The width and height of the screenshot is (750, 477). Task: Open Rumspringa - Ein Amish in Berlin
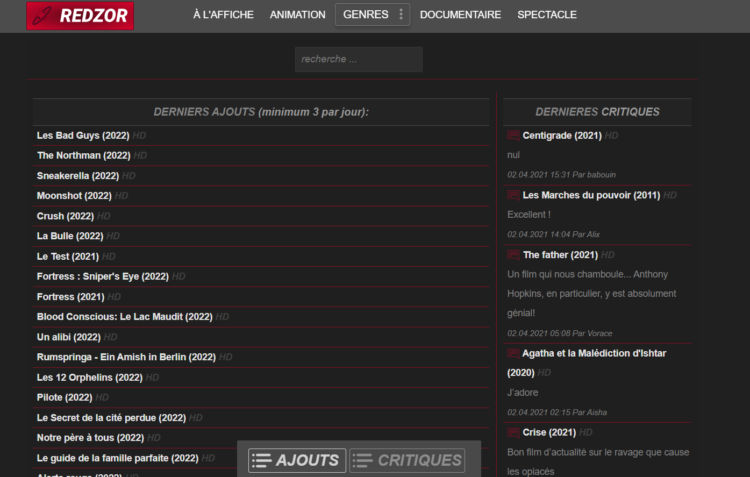pyautogui.click(x=126, y=357)
